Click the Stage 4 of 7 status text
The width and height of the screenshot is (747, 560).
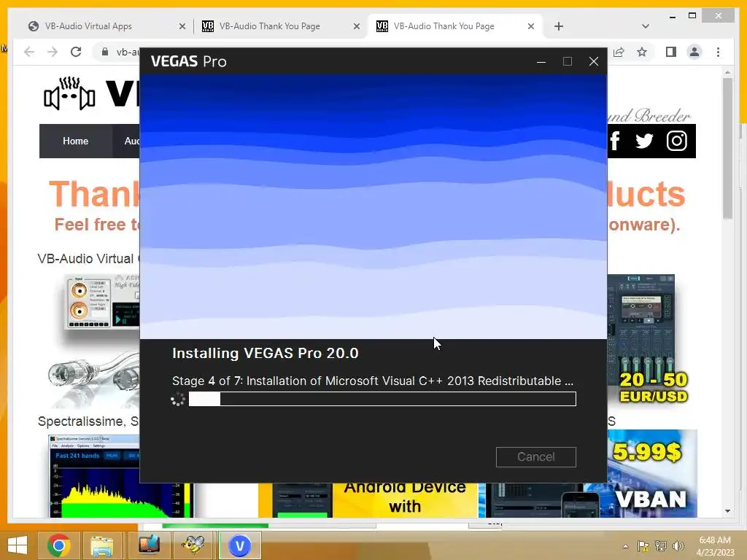pyautogui.click(x=373, y=381)
